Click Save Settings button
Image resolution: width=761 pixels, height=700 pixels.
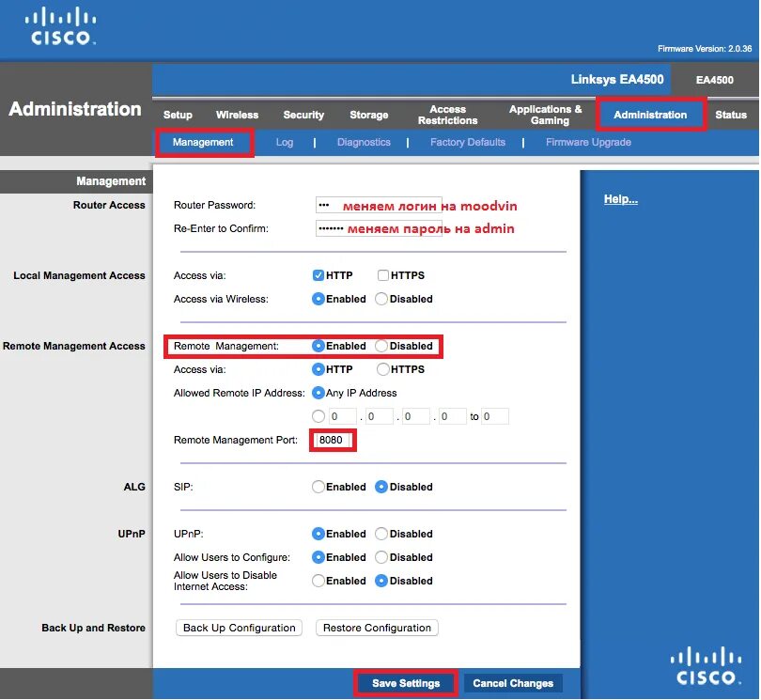(406, 683)
